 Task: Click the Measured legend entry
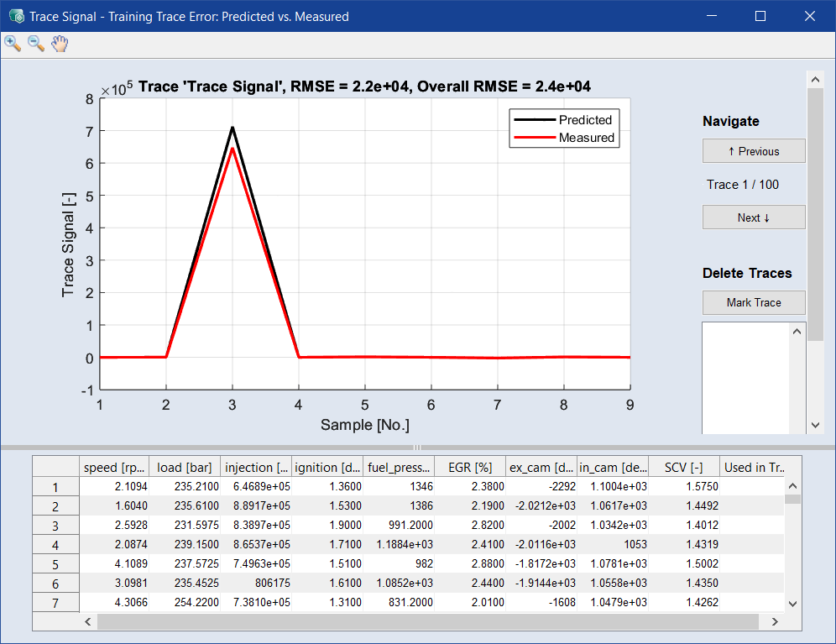(586, 138)
